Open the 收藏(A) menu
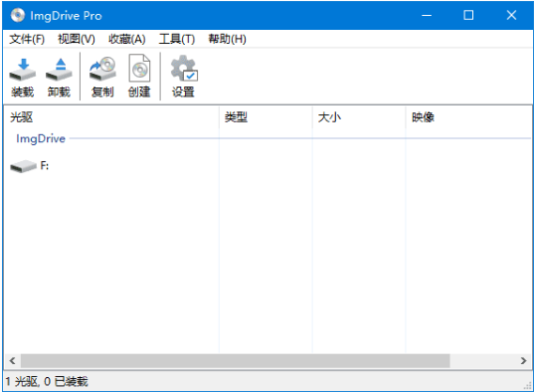 point(126,39)
